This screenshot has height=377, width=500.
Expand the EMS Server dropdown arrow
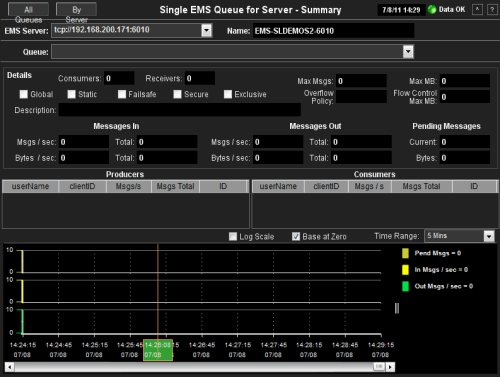207,30
